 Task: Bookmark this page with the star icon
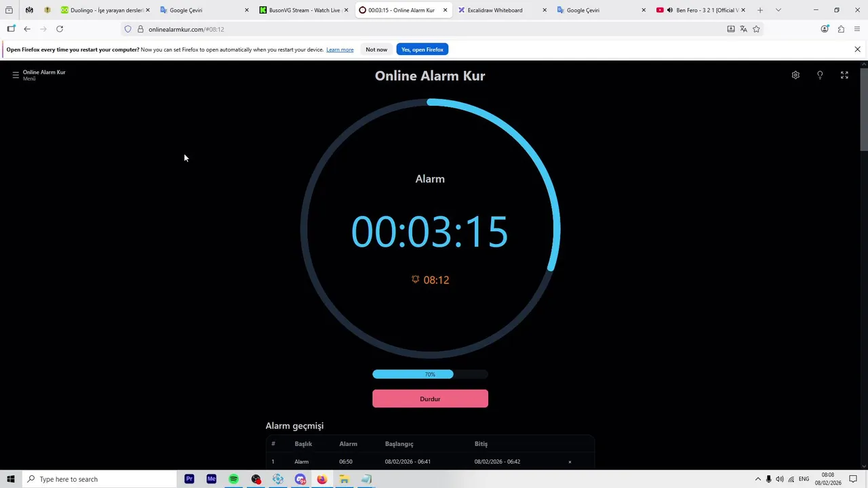click(757, 29)
